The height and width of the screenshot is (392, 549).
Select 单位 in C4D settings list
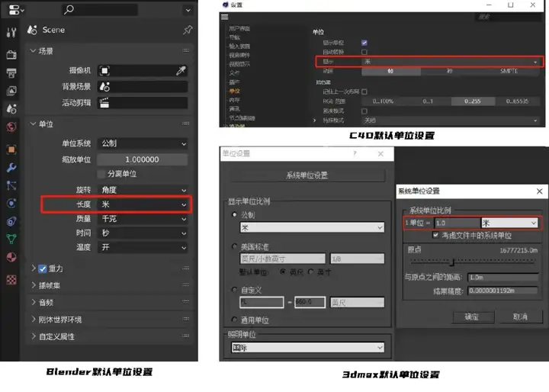[235, 91]
